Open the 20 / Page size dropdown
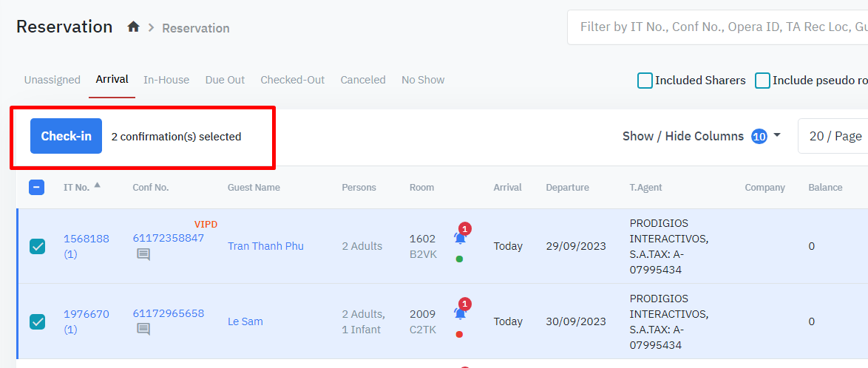Image resolution: width=868 pixels, height=368 pixels. [835, 136]
